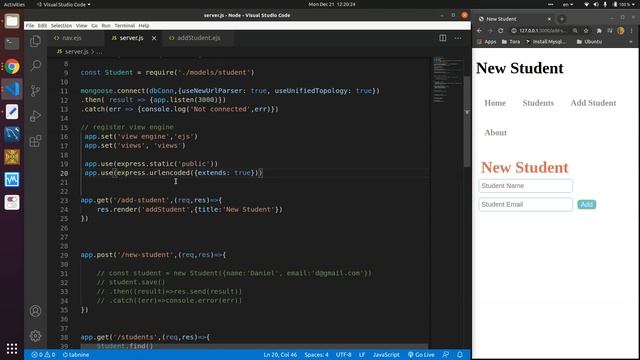
Task: Change encoding via UTF-8 status item
Action: (343, 355)
